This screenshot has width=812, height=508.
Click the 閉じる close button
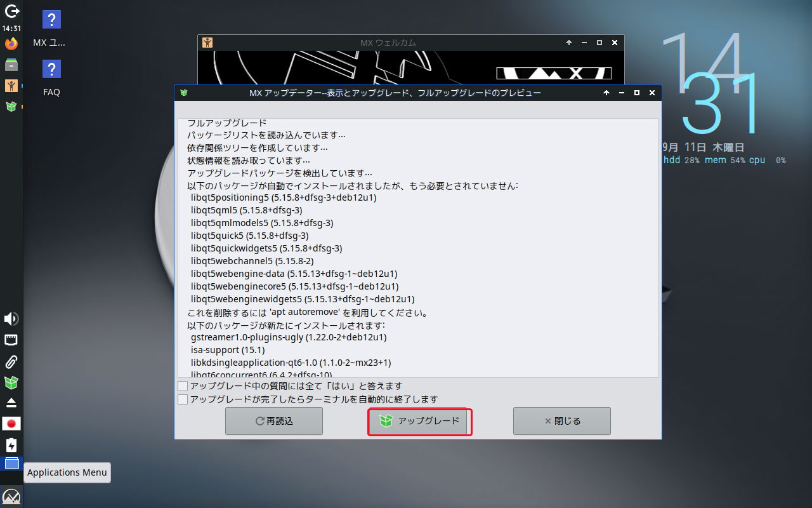click(x=562, y=421)
